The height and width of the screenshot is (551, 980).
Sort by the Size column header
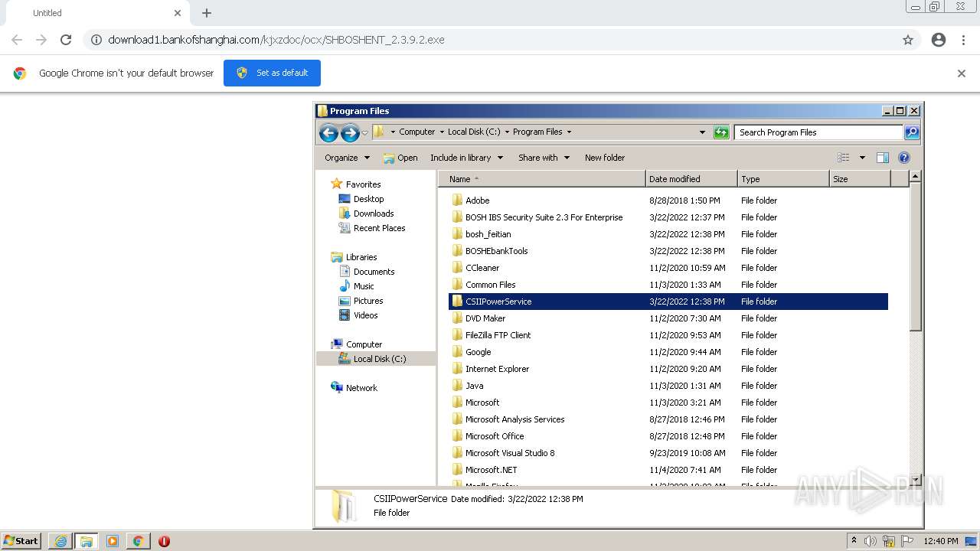click(x=860, y=179)
